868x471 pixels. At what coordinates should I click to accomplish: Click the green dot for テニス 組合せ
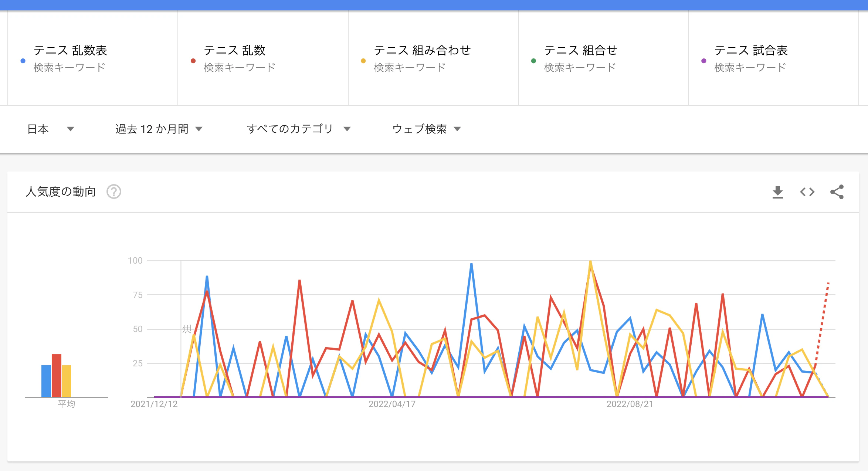coord(533,61)
